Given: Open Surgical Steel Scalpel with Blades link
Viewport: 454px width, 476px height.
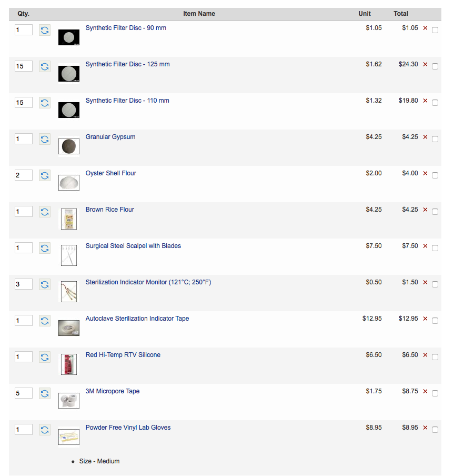Looking at the screenshot, I should pyautogui.click(x=133, y=246).
